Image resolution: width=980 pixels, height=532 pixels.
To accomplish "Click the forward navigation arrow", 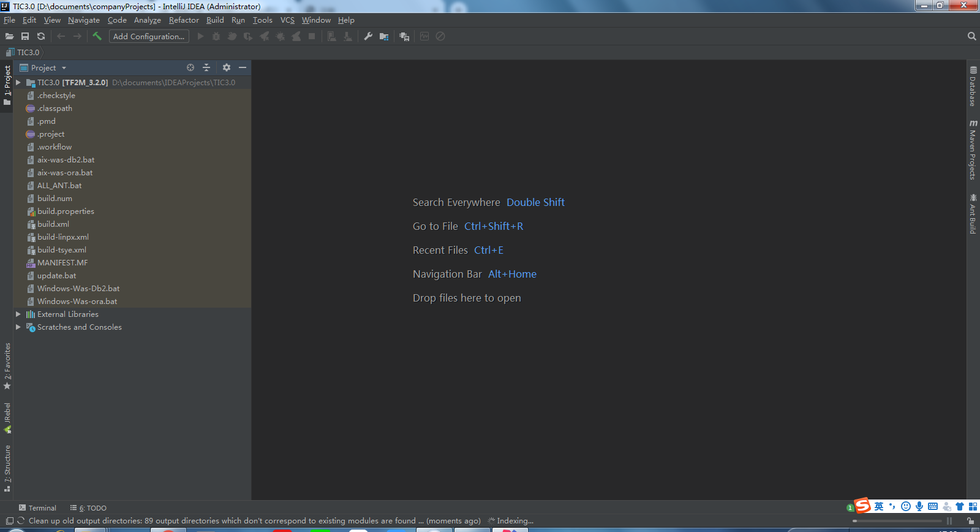I will coord(77,37).
